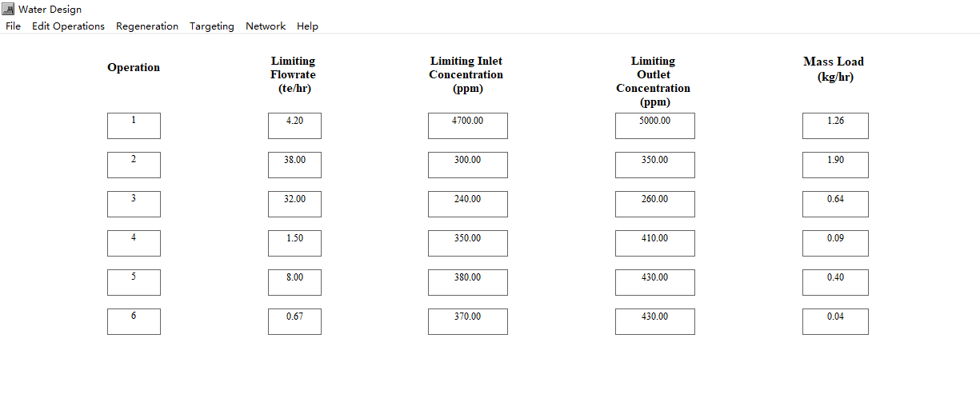980x406 pixels.
Task: Click mass load field showing 1.26
Action: point(835,125)
